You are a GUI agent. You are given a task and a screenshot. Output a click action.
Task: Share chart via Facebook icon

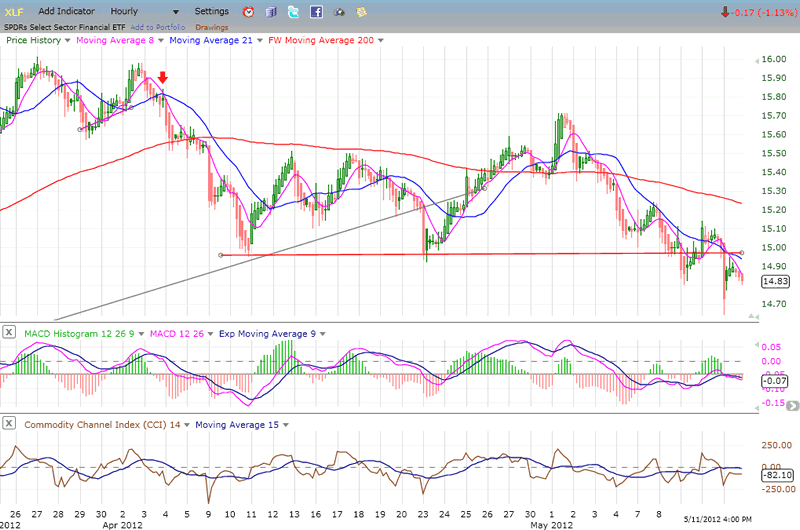point(316,12)
